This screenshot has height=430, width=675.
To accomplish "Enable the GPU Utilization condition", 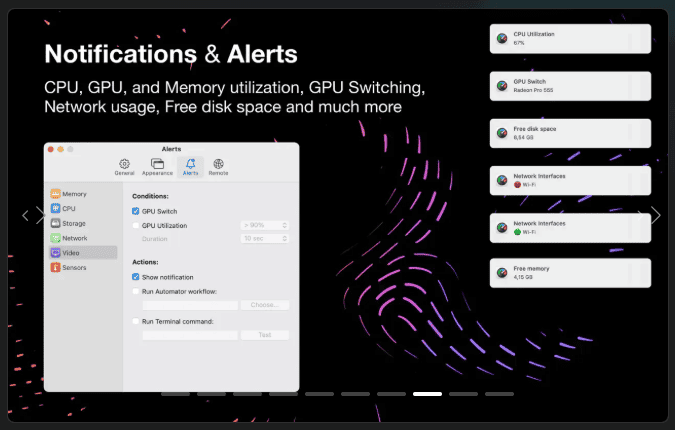I will (x=136, y=225).
